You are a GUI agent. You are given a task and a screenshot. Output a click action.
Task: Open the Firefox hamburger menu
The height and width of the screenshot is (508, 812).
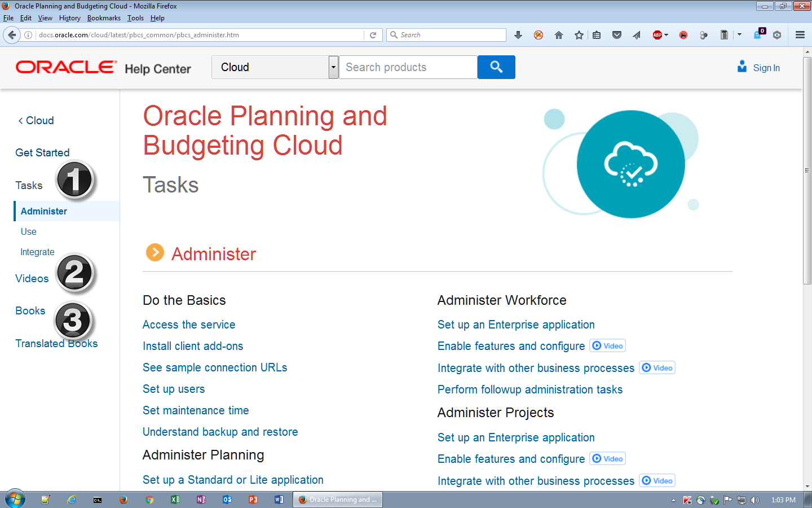click(800, 35)
